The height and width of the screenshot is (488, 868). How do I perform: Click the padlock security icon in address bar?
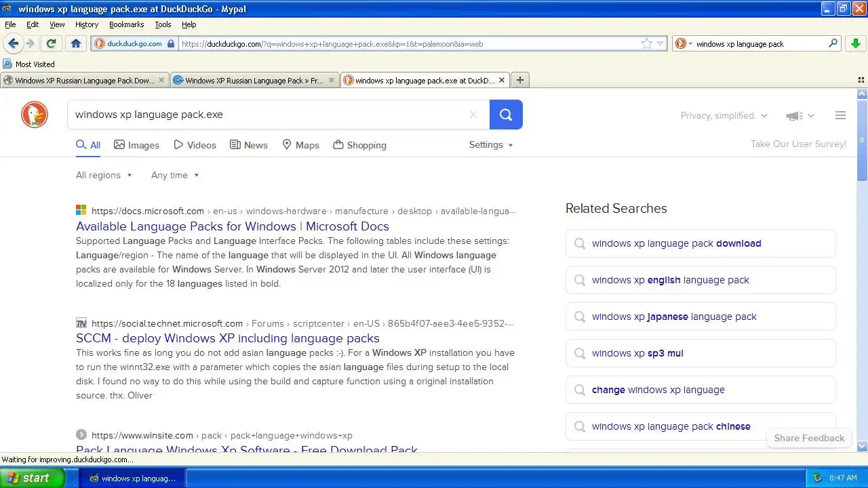pyautogui.click(x=171, y=43)
